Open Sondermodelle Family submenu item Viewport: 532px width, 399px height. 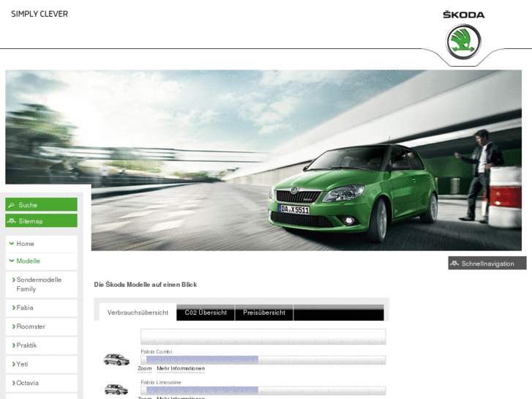pyautogui.click(x=42, y=285)
